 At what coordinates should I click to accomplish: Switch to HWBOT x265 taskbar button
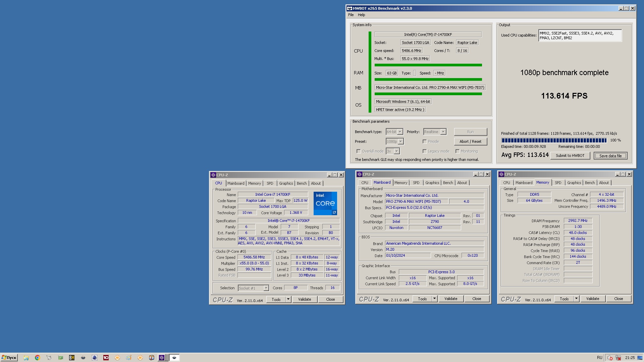(174, 358)
